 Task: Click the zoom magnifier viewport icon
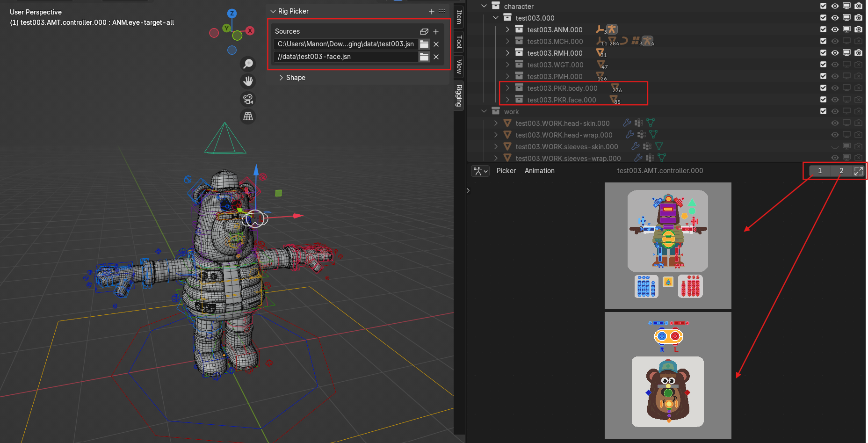(248, 64)
